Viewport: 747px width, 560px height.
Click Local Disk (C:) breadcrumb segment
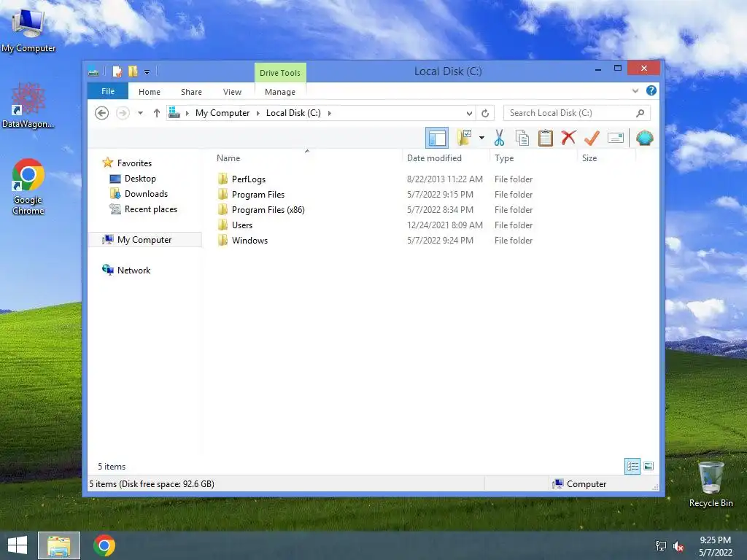point(293,113)
